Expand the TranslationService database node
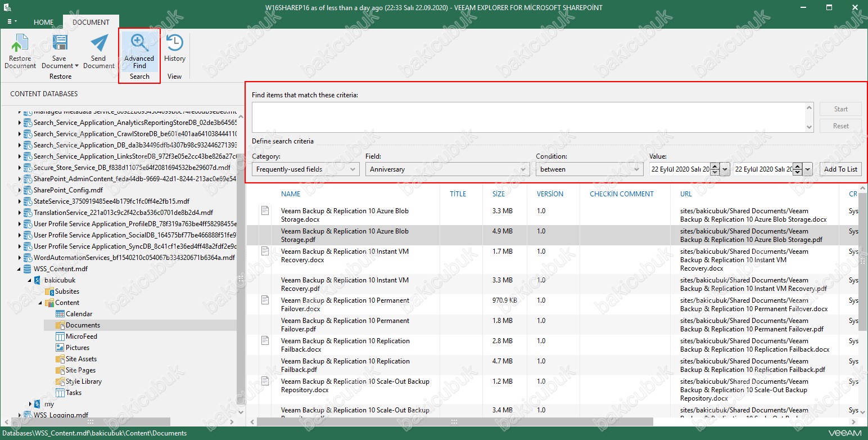 20,213
